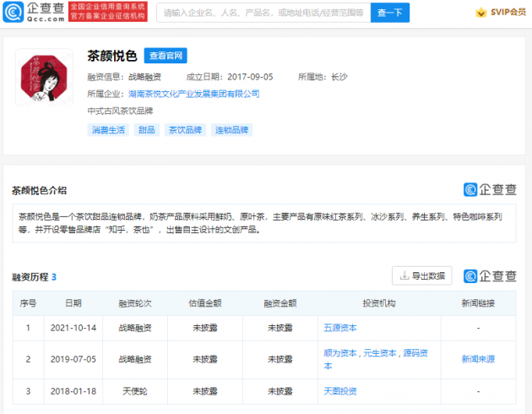This screenshot has height=414, width=532.
Task: Click the 天使轮 round cell
Action: point(135,391)
